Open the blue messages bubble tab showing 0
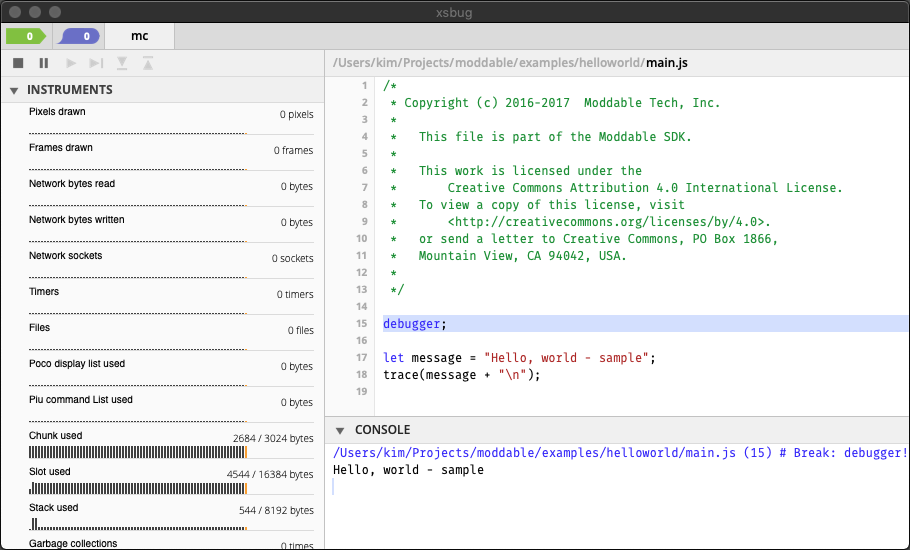Screen dimensions: 910x550 tap(80, 36)
